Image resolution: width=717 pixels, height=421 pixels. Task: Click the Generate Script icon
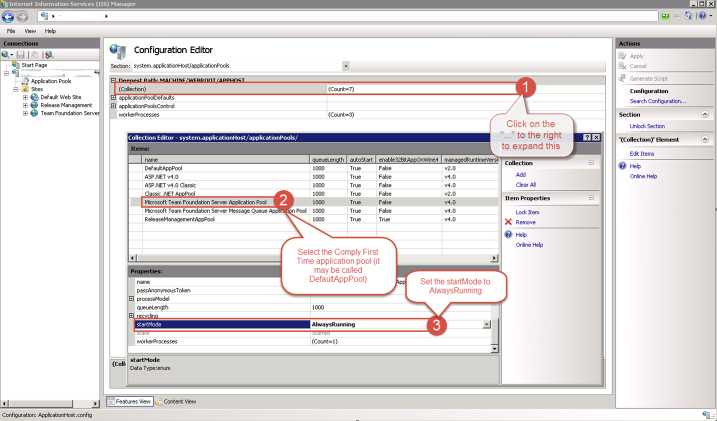coord(622,78)
